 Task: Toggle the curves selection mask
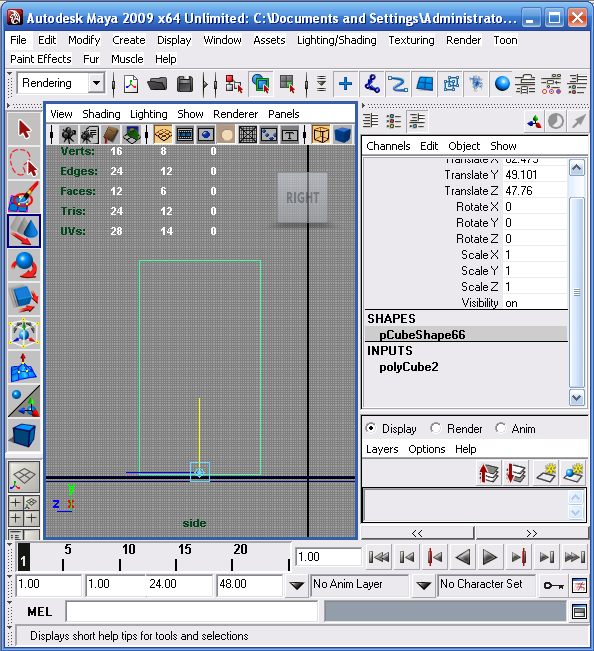click(398, 84)
